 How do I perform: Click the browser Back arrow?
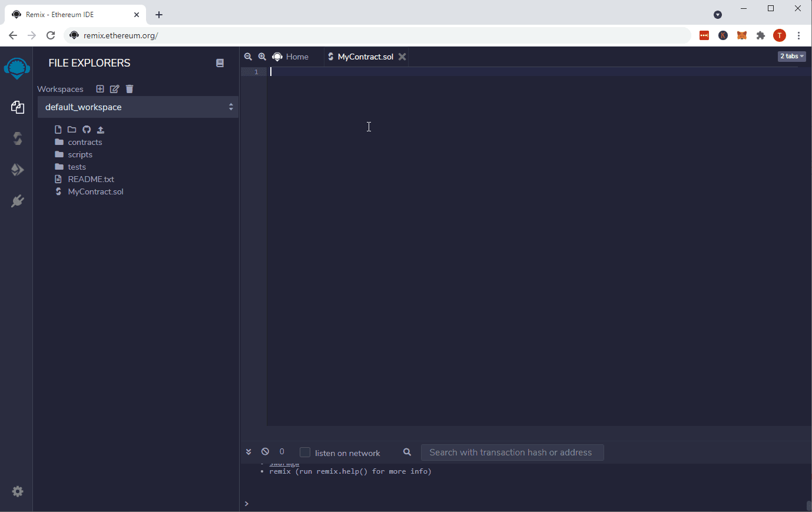[13, 35]
